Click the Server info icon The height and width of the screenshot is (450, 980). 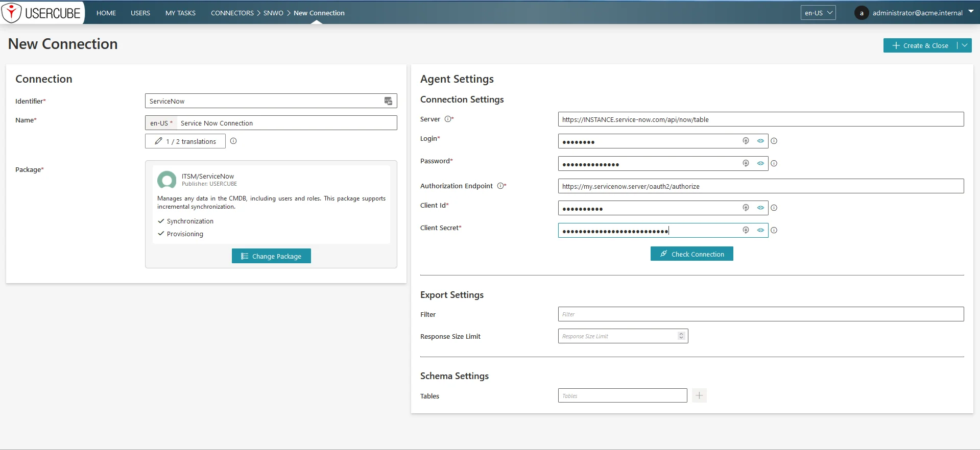pyautogui.click(x=448, y=119)
